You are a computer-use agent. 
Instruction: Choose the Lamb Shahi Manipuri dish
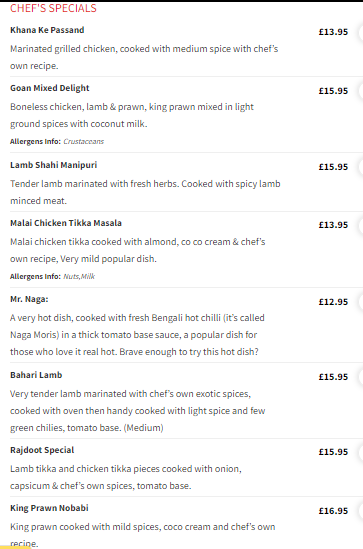pyautogui.click(x=54, y=165)
